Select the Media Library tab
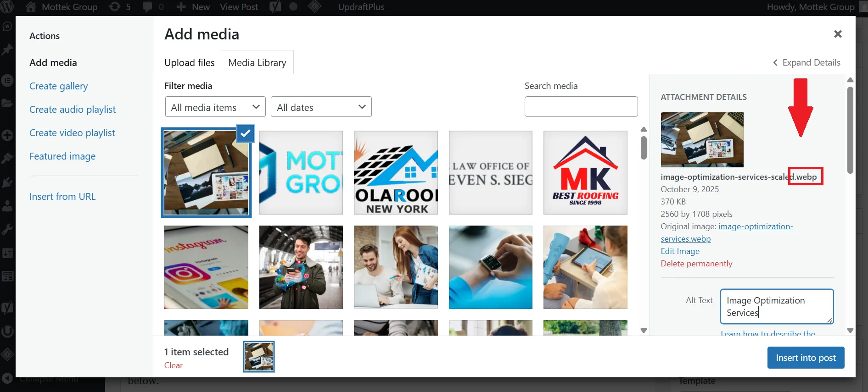The width and height of the screenshot is (868, 392). pos(257,62)
